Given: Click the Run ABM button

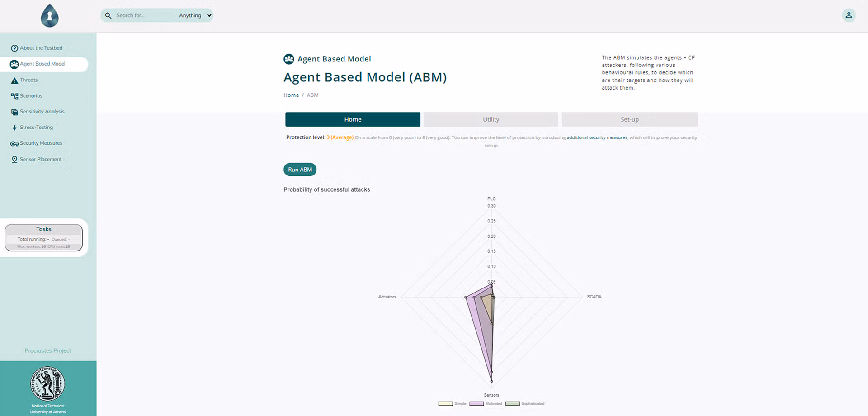Looking at the screenshot, I should pyautogui.click(x=300, y=170).
